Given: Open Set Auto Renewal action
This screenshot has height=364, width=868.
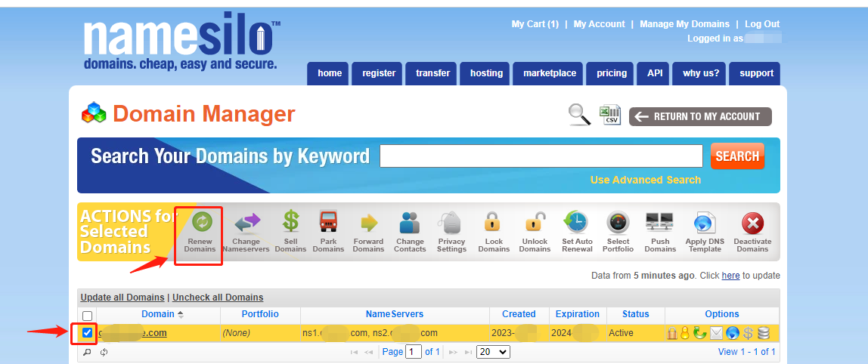Looking at the screenshot, I should coord(576,223).
